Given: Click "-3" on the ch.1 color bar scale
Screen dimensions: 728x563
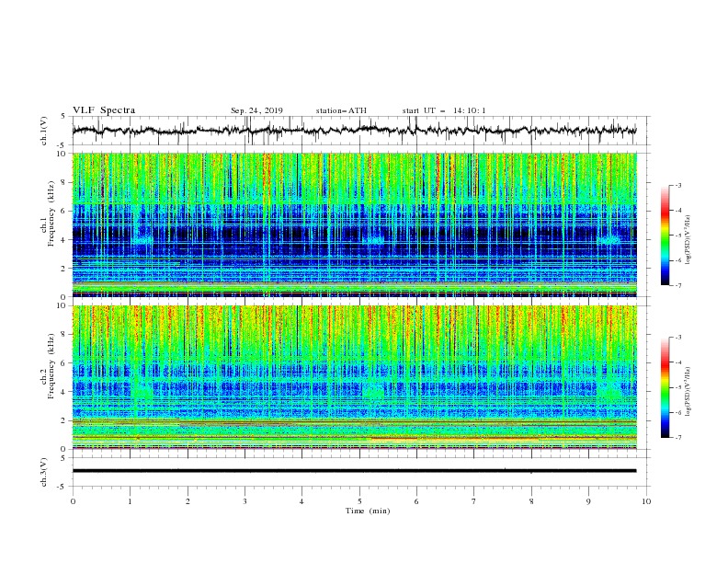Looking at the screenshot, I should [677, 185].
